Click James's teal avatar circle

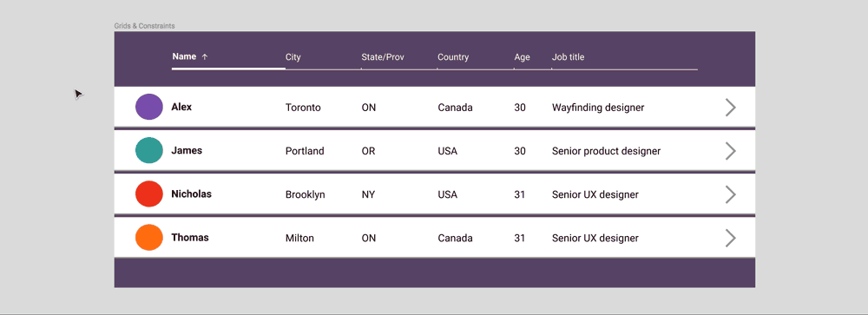pyautogui.click(x=149, y=151)
